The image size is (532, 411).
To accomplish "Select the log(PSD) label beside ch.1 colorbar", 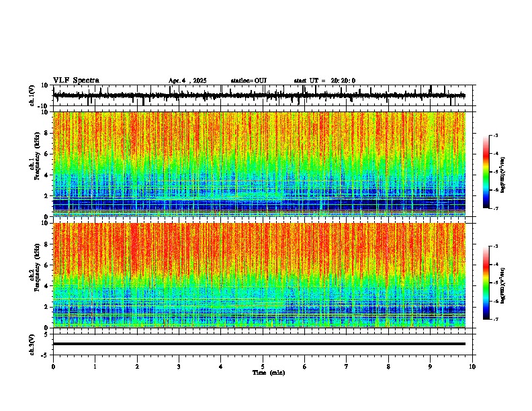I will (502, 175).
